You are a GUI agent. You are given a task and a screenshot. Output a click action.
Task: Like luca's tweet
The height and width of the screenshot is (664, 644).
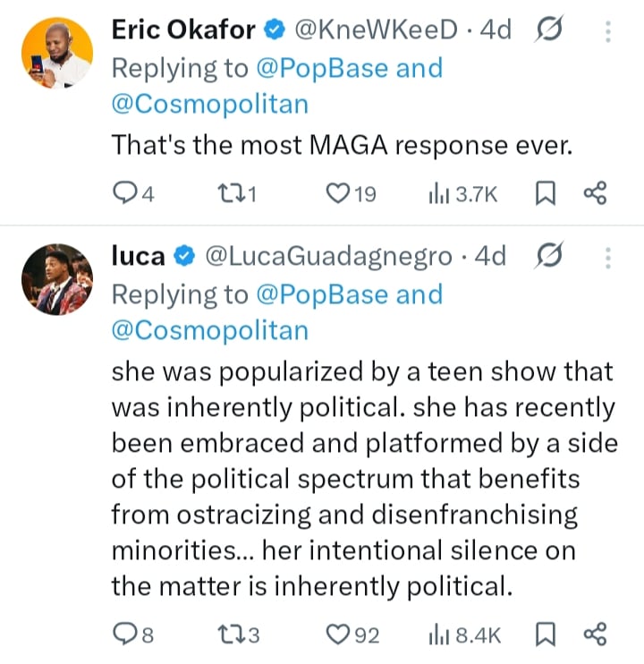338,634
